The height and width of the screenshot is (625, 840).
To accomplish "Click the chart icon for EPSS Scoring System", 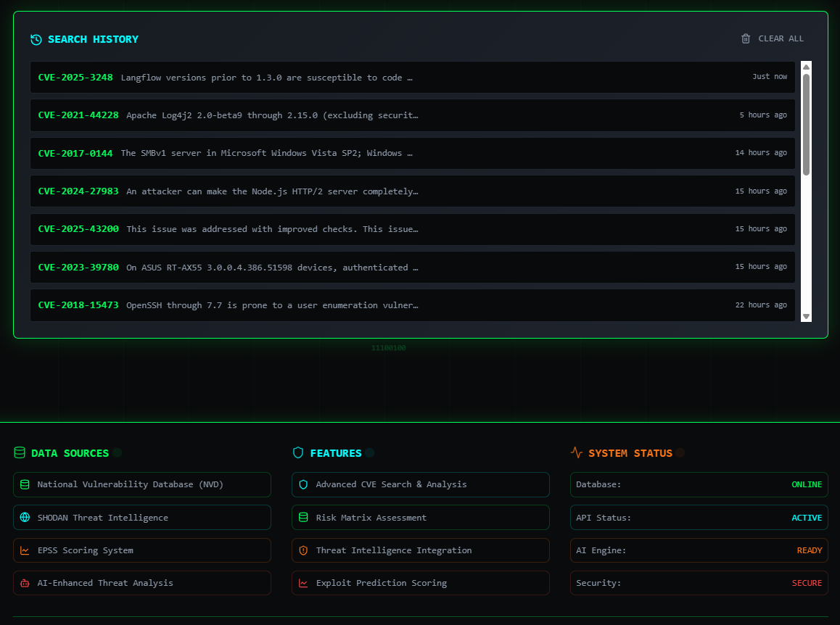I will coord(25,550).
